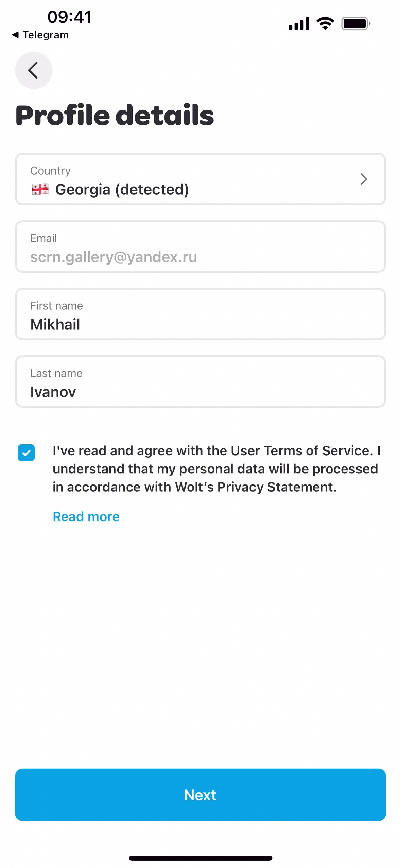401x868 pixels.
Task: Return to Telegram via status bar label
Action: coord(45,35)
